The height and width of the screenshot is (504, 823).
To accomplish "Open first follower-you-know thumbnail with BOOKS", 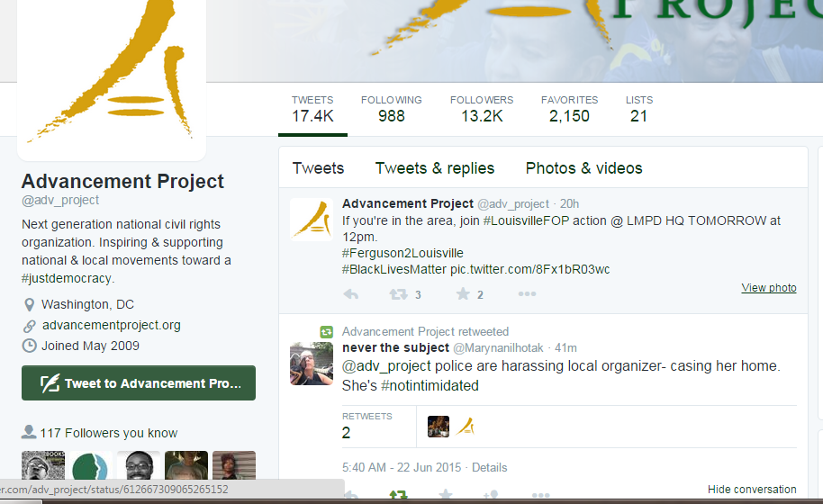I will 43,465.
